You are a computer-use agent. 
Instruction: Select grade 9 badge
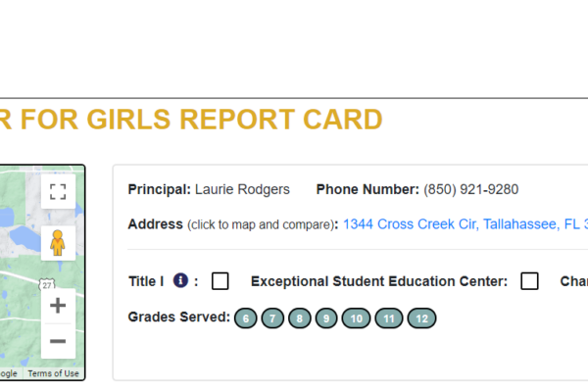click(326, 318)
